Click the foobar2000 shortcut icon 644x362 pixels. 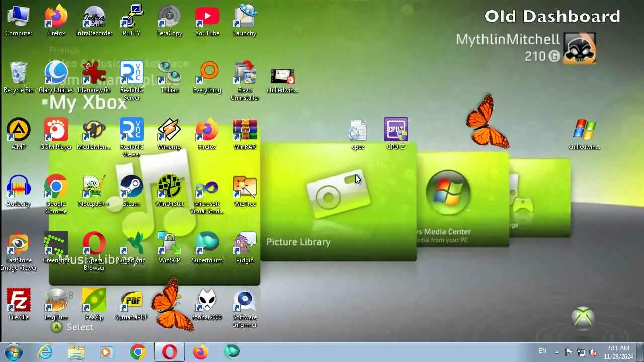coord(207,305)
